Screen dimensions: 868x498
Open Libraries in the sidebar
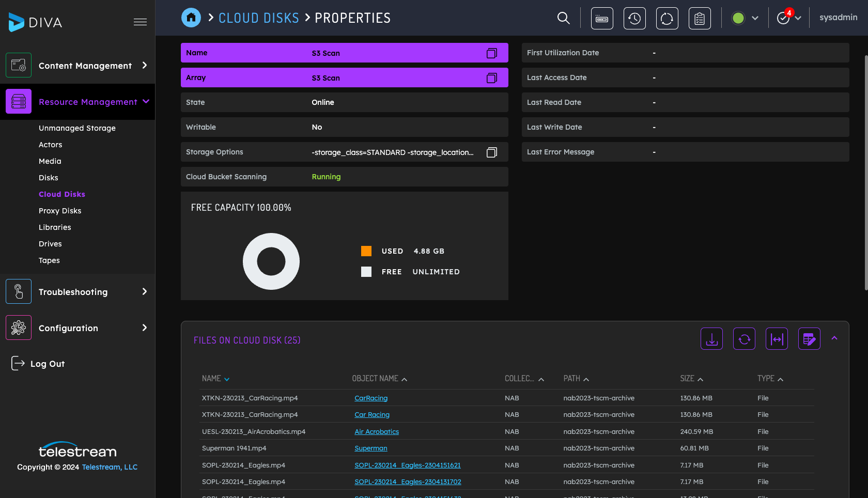tap(55, 227)
